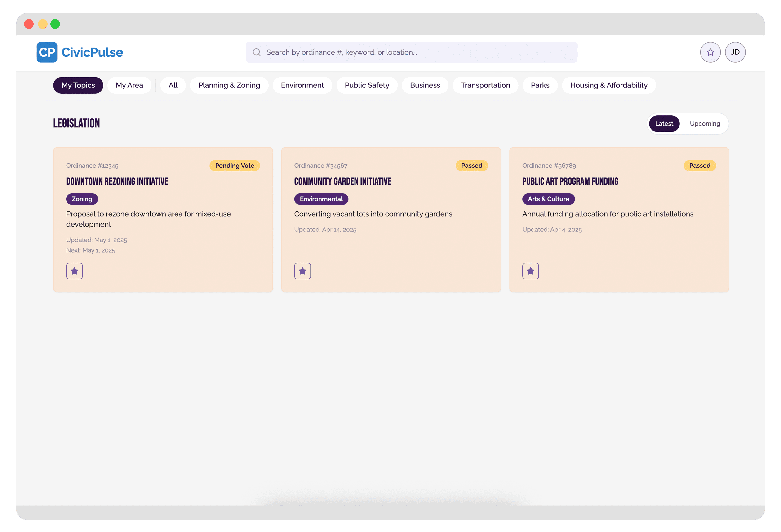Filter by Parks topic
Viewport: 781px width, 532px height.
click(x=540, y=85)
